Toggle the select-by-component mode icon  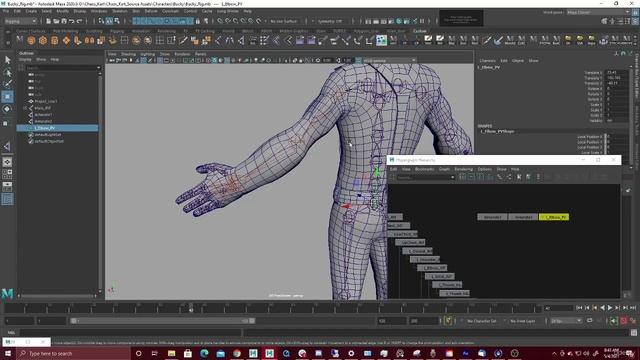[117, 21]
